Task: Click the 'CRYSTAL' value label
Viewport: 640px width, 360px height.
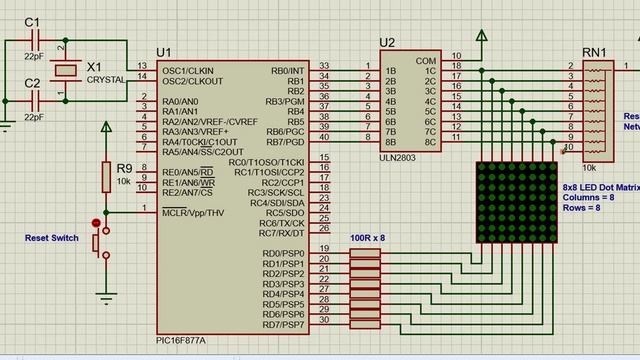Action: [106, 80]
